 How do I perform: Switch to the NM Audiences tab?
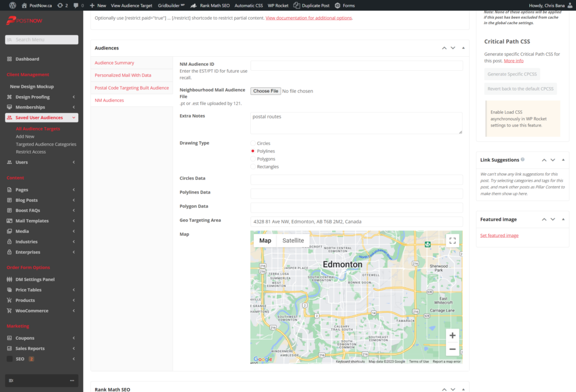point(109,100)
